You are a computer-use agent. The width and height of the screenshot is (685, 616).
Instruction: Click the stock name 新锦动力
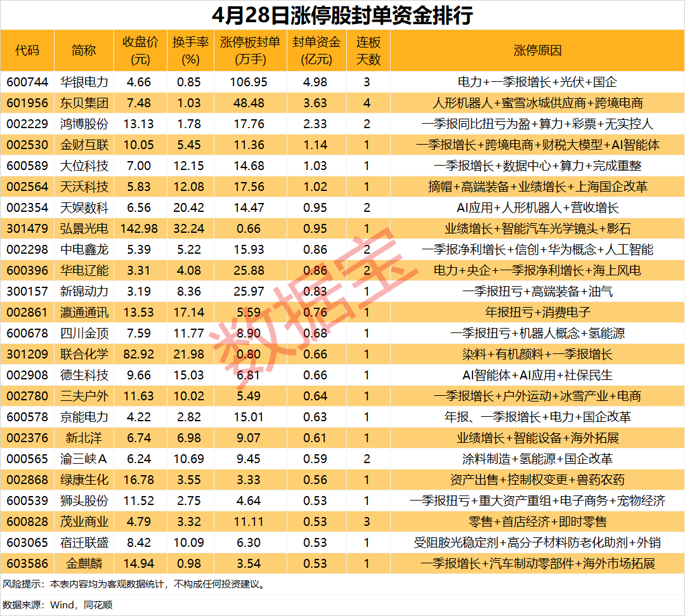click(84, 291)
